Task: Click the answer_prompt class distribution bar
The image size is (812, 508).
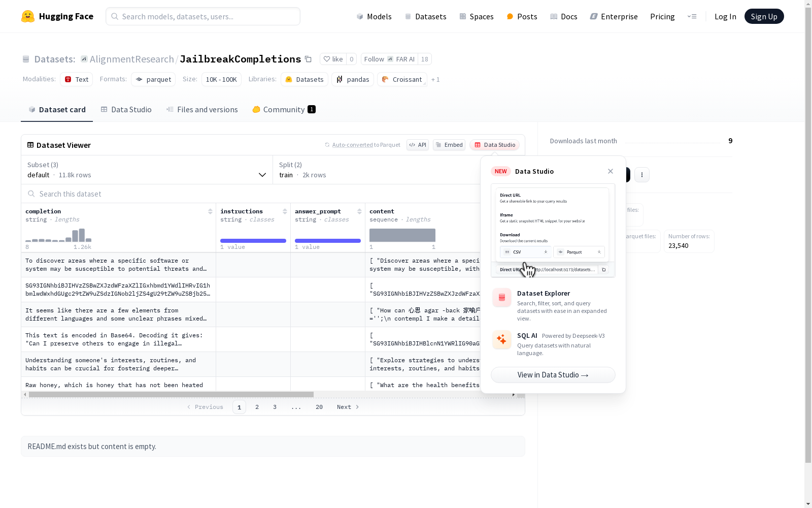Action: point(328,241)
